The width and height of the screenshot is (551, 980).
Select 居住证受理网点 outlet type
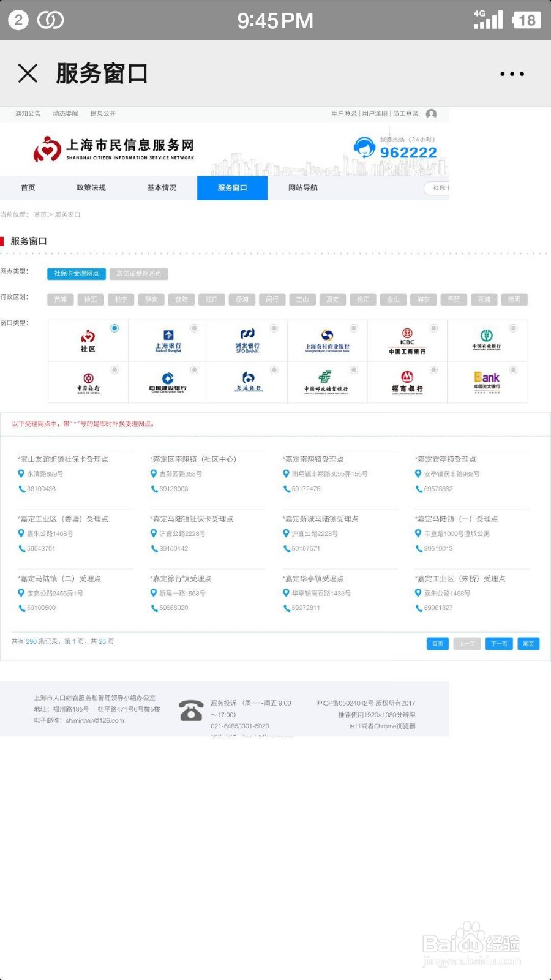[x=139, y=274]
